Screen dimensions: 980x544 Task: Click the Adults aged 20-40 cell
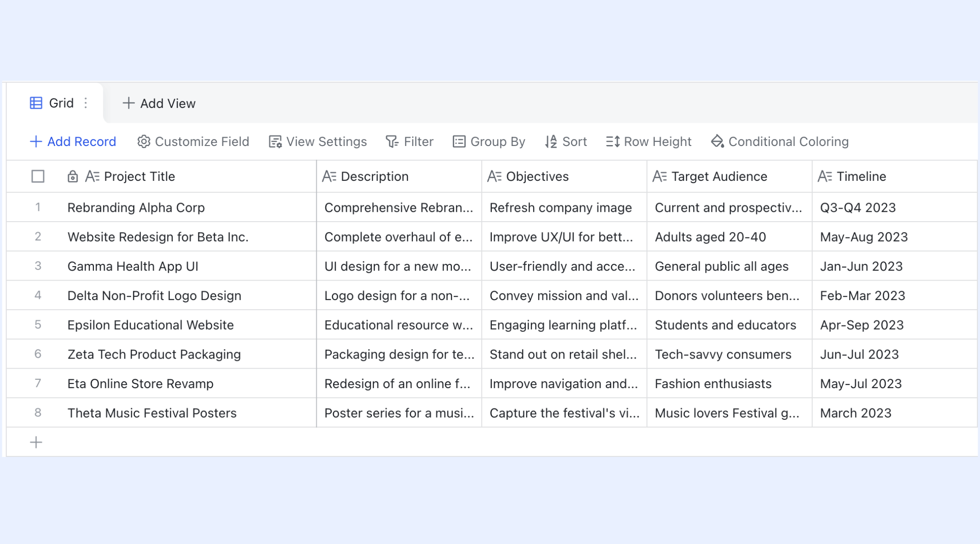(x=730, y=237)
